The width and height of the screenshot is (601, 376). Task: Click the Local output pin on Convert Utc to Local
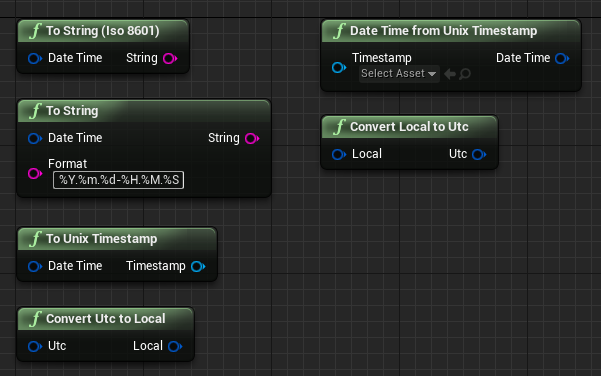(x=175, y=346)
